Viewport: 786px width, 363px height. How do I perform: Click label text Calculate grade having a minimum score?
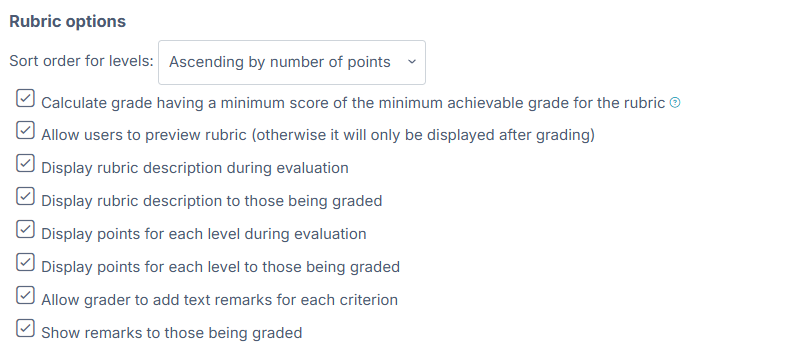pos(353,103)
